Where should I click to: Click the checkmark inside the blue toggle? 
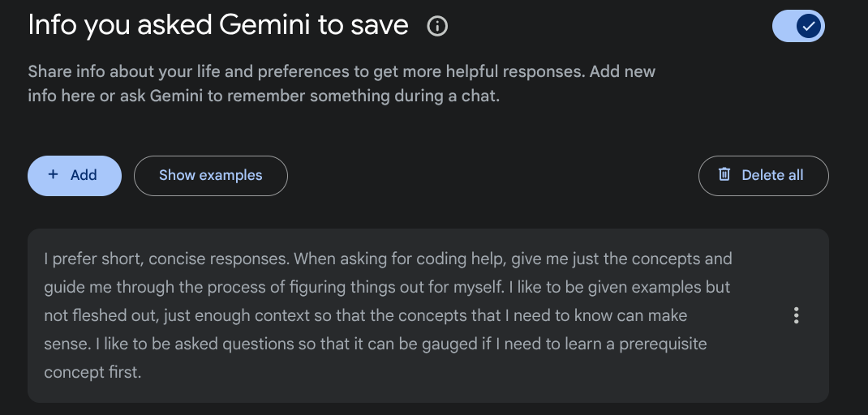pyautogui.click(x=808, y=27)
